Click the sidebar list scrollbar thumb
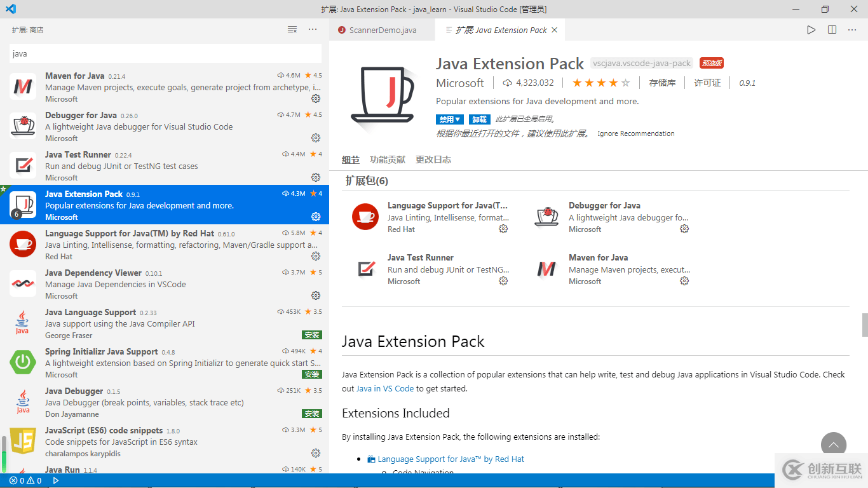 (4, 453)
